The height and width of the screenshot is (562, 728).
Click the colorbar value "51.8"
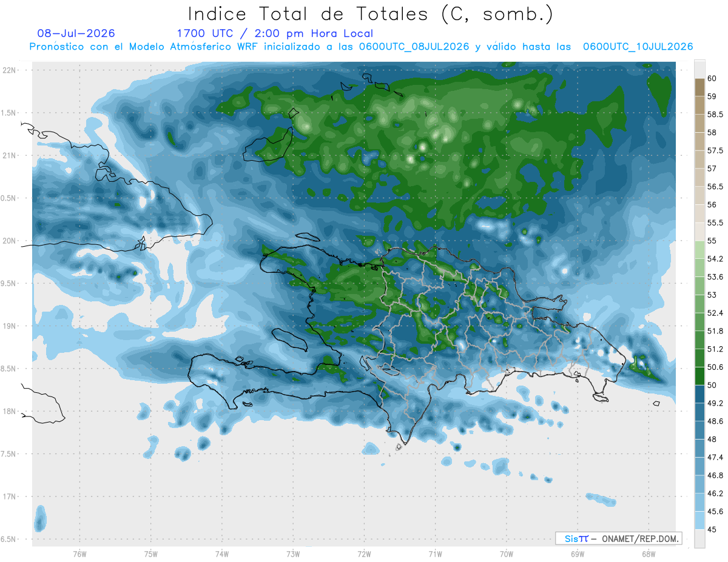(x=715, y=331)
